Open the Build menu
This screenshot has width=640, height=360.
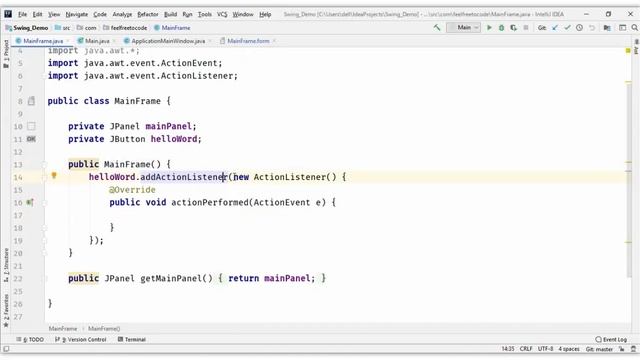coord(171,14)
